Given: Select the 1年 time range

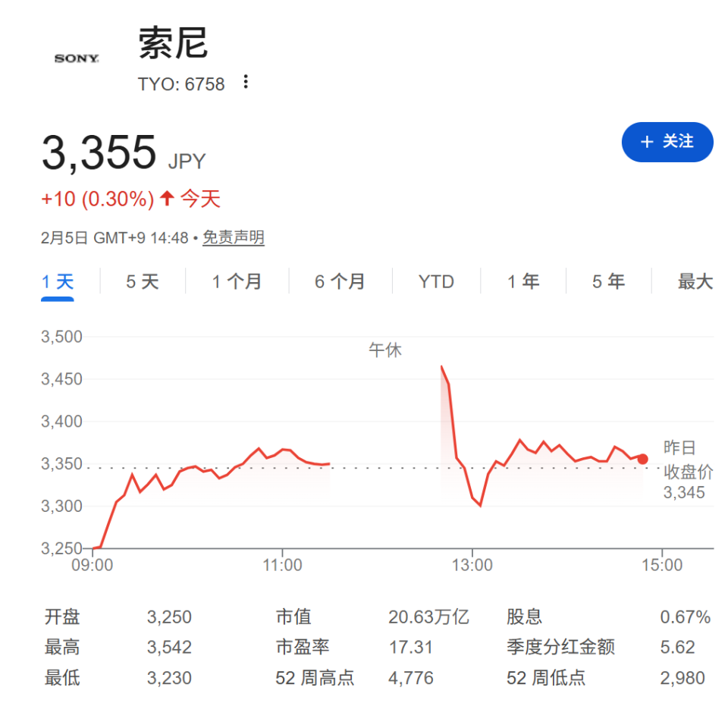Looking at the screenshot, I should tap(522, 281).
